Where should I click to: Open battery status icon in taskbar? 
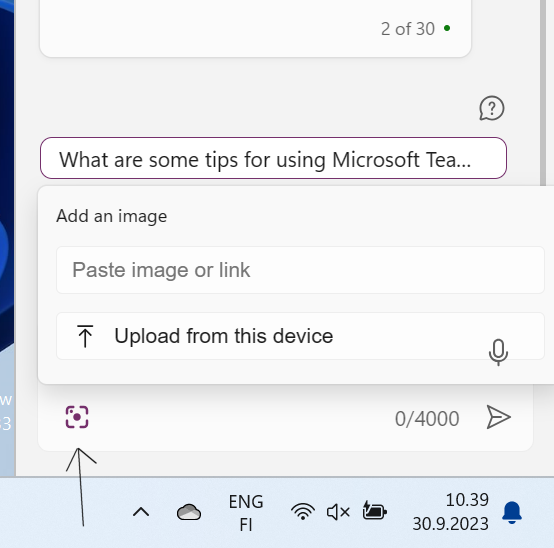pos(375,511)
